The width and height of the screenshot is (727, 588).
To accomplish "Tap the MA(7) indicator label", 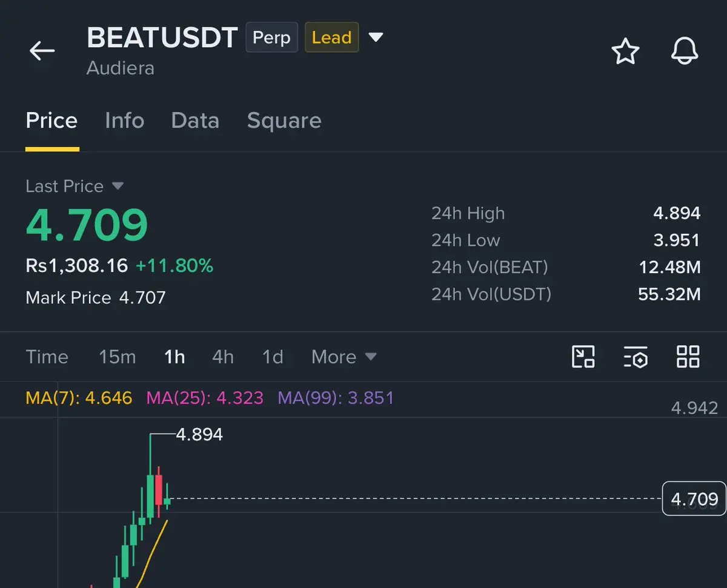I will [x=79, y=398].
